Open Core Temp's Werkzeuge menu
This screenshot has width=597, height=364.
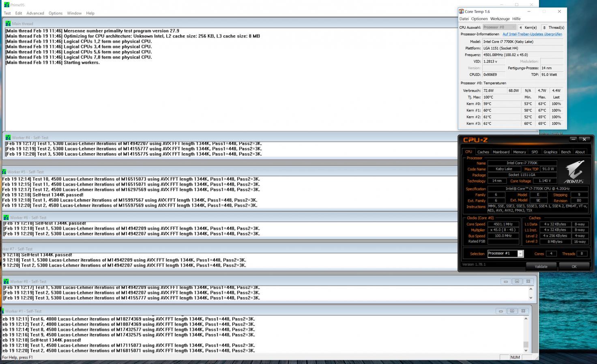[500, 19]
